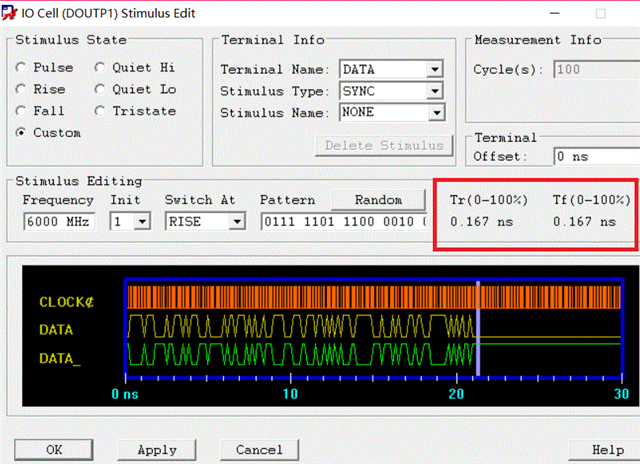Image resolution: width=640 pixels, height=464 pixels.
Task: Click the Frequency input field
Action: tap(57, 222)
